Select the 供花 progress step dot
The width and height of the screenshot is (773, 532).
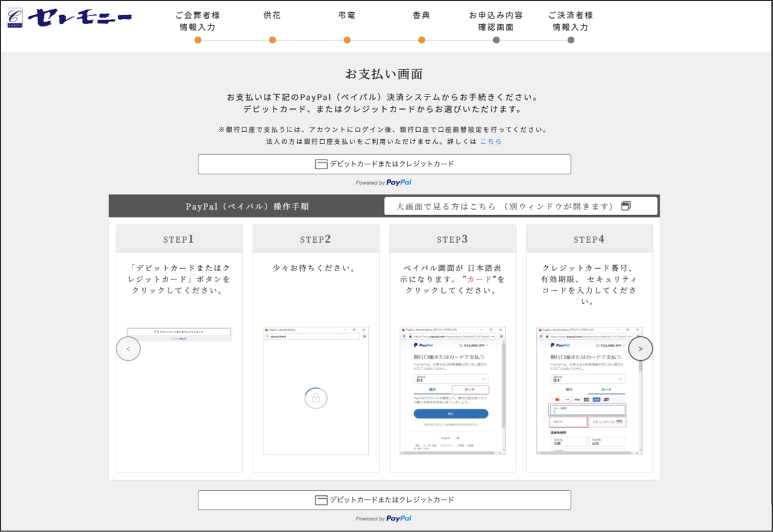[273, 40]
